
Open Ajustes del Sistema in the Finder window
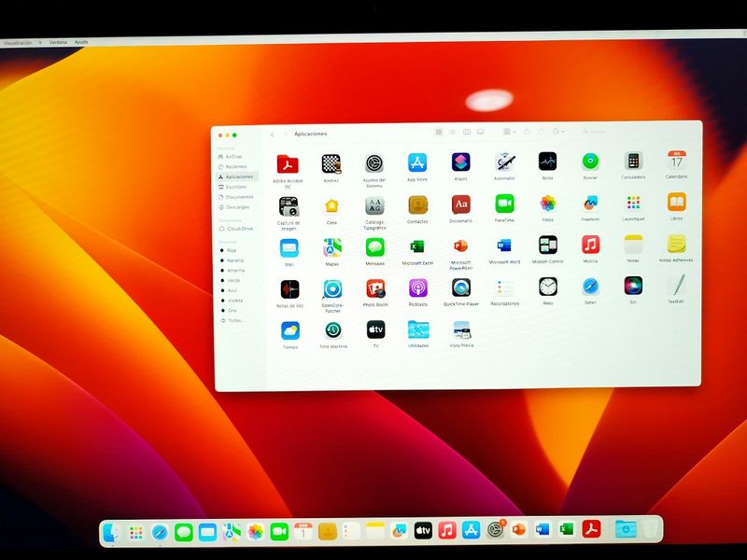[374, 163]
